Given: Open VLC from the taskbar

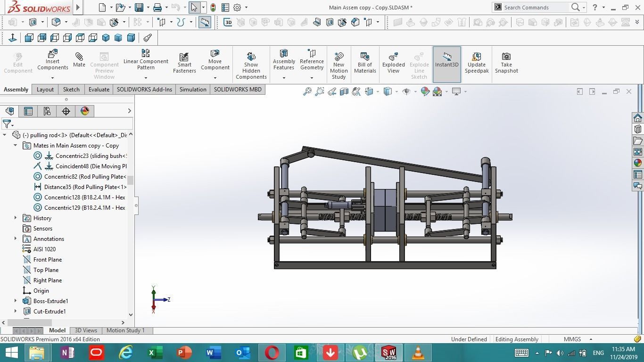Looking at the screenshot, I should (418, 353).
